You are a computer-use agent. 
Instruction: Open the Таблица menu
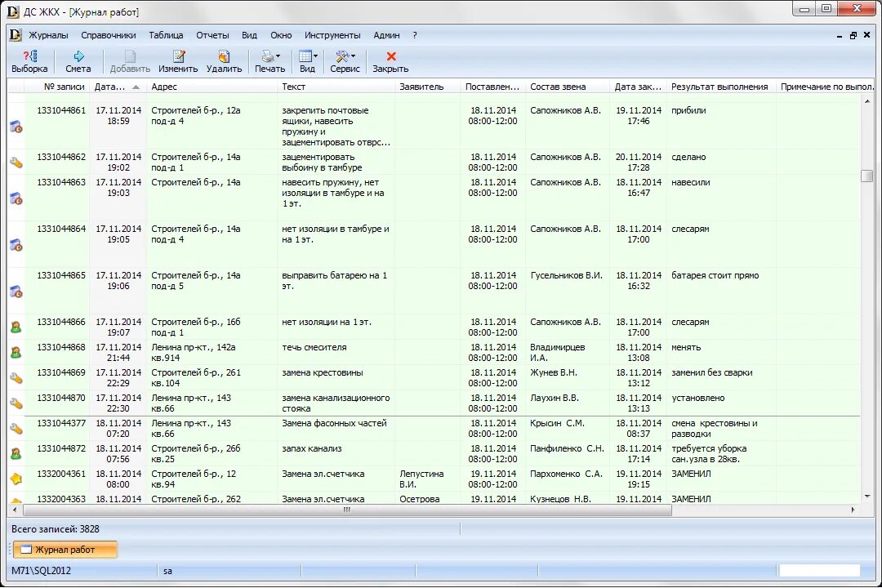point(166,35)
